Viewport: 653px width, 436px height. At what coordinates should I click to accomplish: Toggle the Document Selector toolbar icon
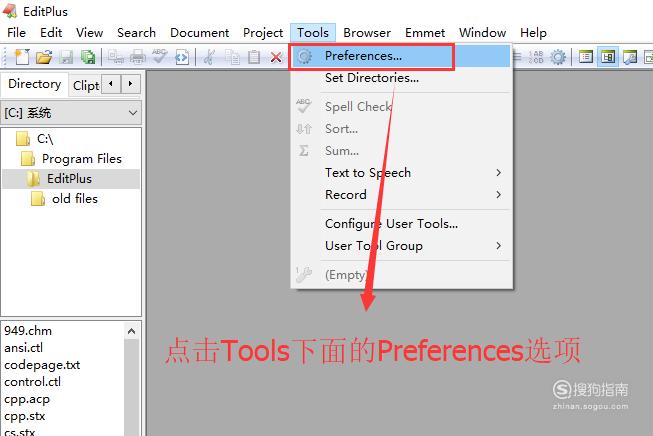(x=586, y=57)
